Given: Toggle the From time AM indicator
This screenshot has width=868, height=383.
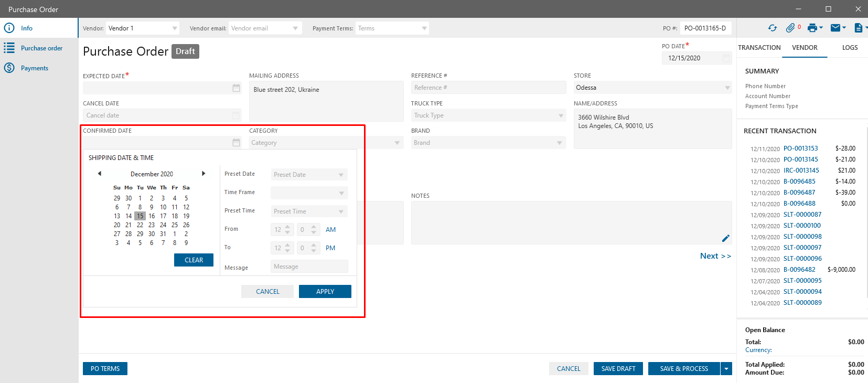Looking at the screenshot, I should click(x=330, y=230).
